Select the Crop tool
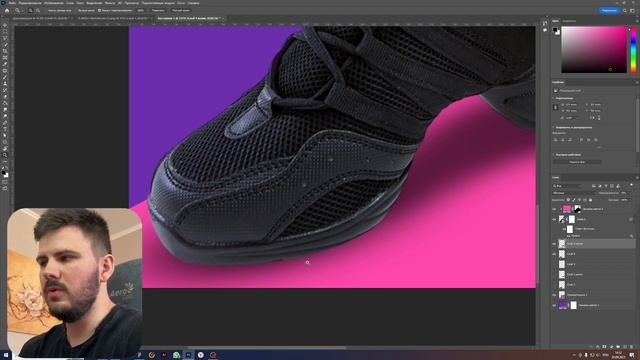This screenshot has height=360, width=640. [x=5, y=51]
